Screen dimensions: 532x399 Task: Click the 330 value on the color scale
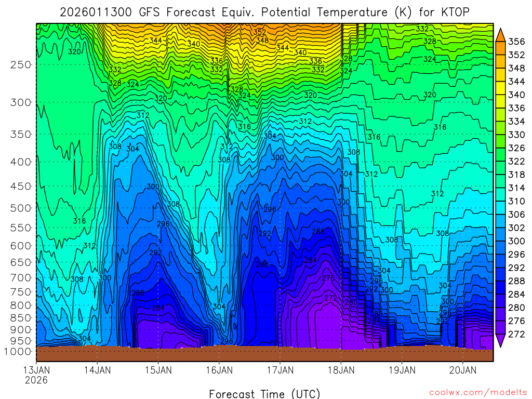click(x=516, y=135)
